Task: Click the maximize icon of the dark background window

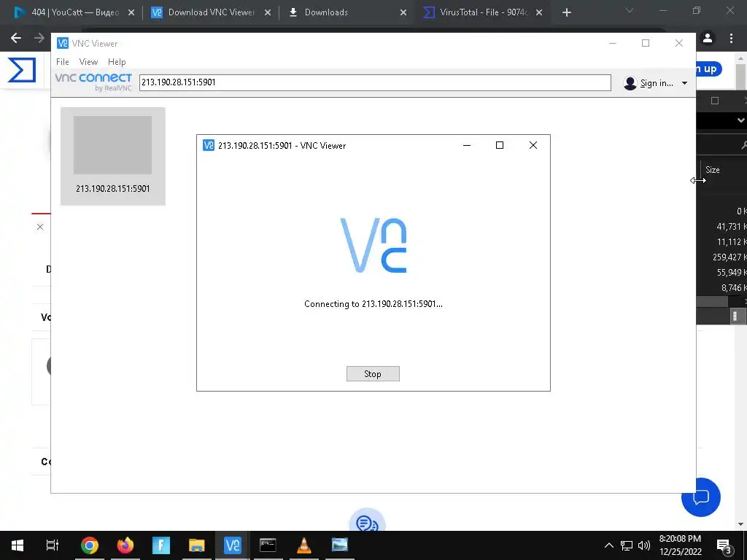Action: coord(715,101)
